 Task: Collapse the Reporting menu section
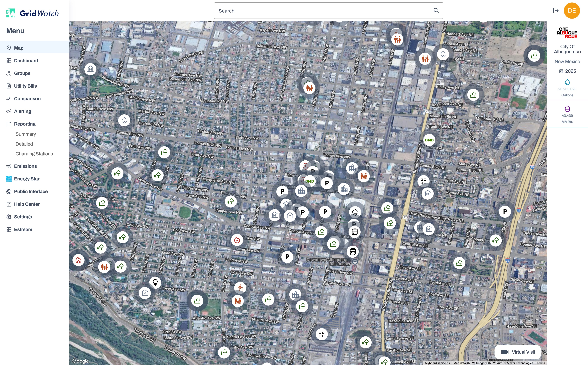pos(35,124)
